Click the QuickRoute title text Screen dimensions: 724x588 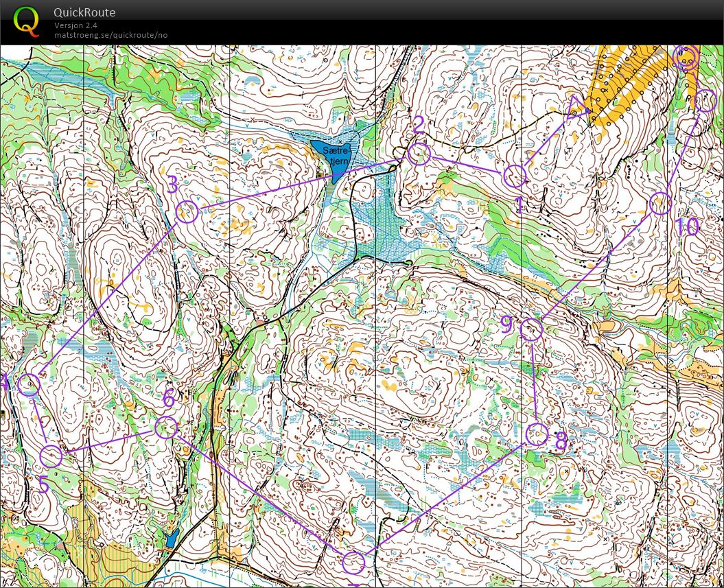point(84,12)
